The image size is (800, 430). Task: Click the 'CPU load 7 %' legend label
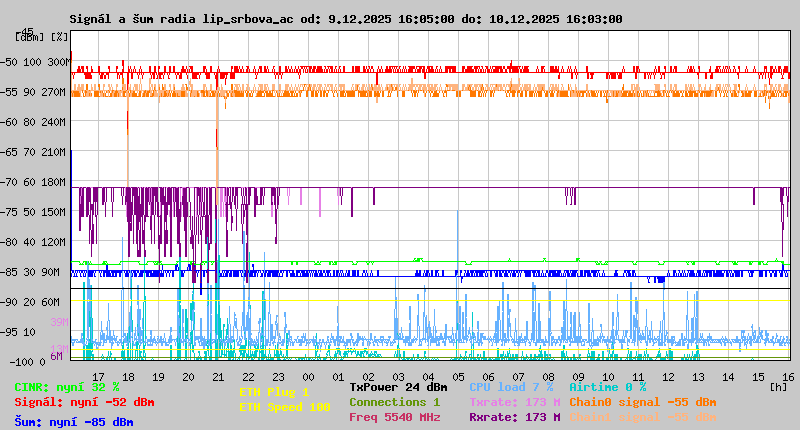(511, 387)
